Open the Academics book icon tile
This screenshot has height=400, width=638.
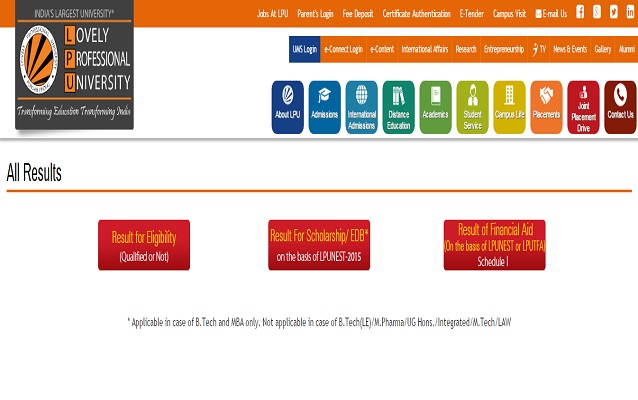point(435,107)
